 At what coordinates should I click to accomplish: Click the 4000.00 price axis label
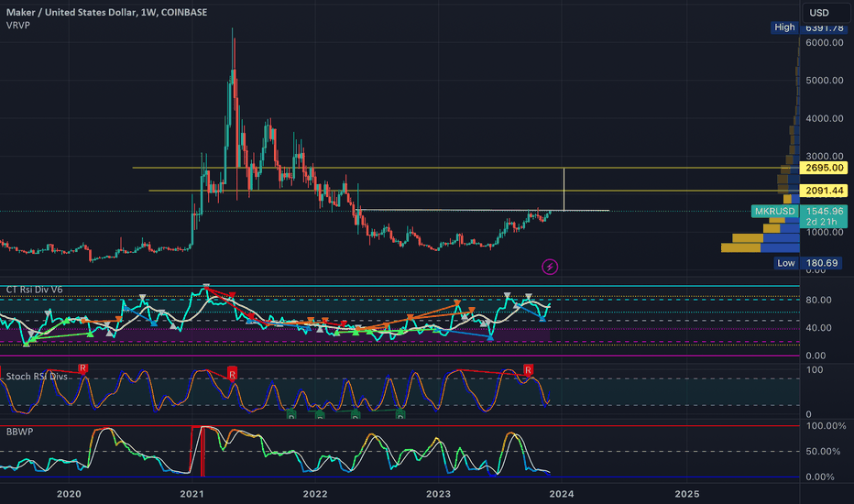pyautogui.click(x=825, y=118)
